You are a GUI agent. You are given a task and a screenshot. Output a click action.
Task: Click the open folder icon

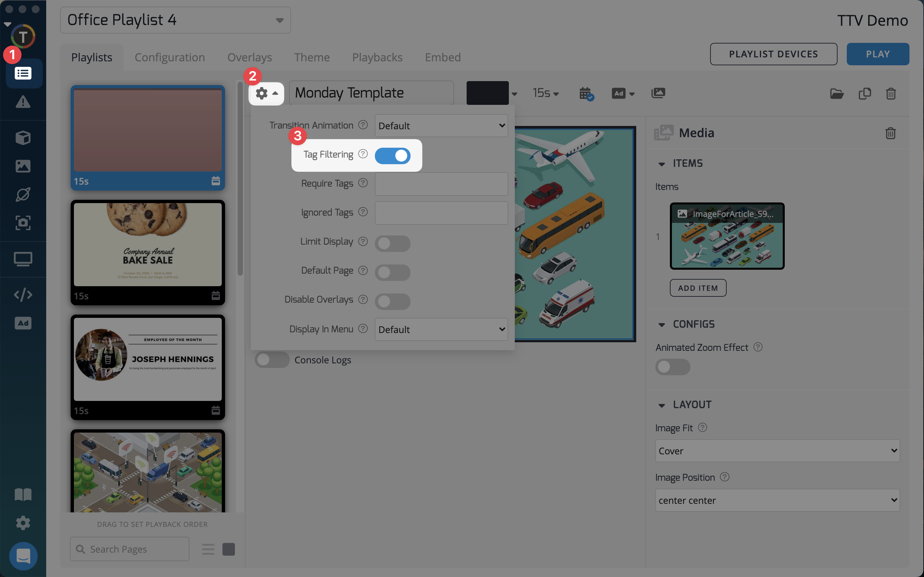pos(837,94)
